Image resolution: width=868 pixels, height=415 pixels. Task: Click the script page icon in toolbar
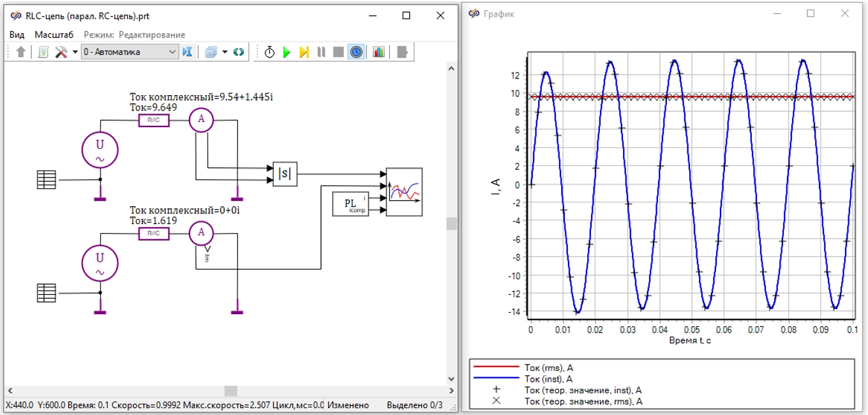pos(43,52)
